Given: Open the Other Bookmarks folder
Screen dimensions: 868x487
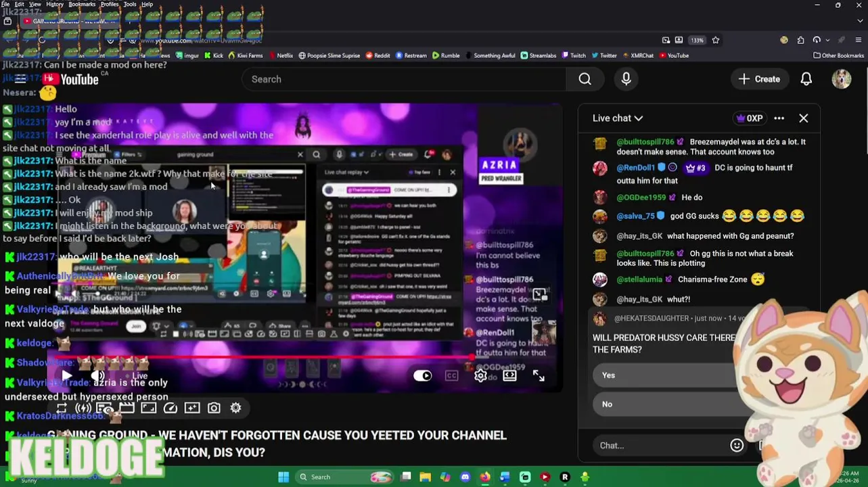Looking at the screenshot, I should [x=838, y=55].
